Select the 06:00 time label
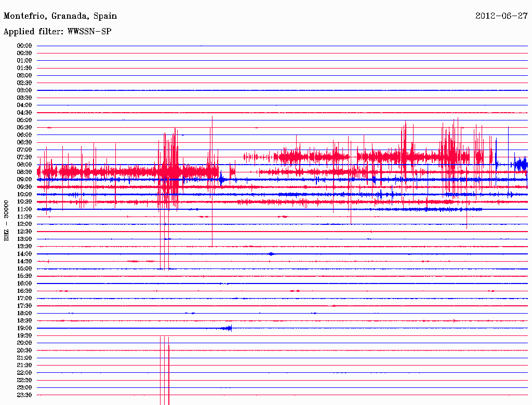Screen dimensions: 532x405 tap(24, 135)
